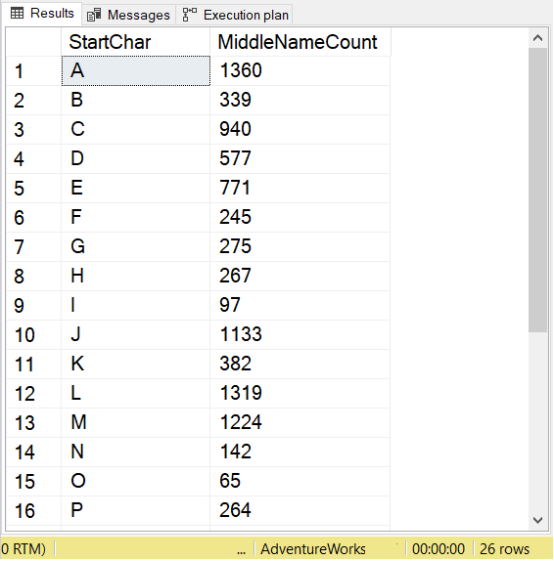Click the ellipsis in the status bar
Viewport: 554px width, 561px height.
pyautogui.click(x=242, y=551)
